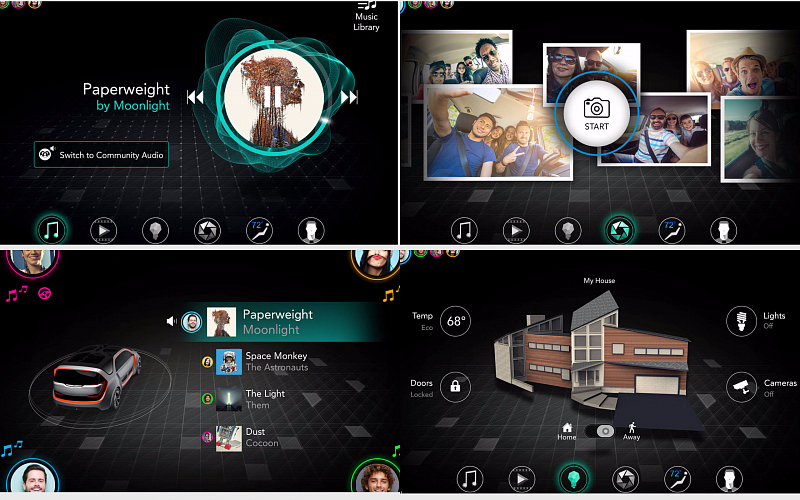
Task: Select Paperweight Moonlight row in queue
Action: tap(281, 322)
